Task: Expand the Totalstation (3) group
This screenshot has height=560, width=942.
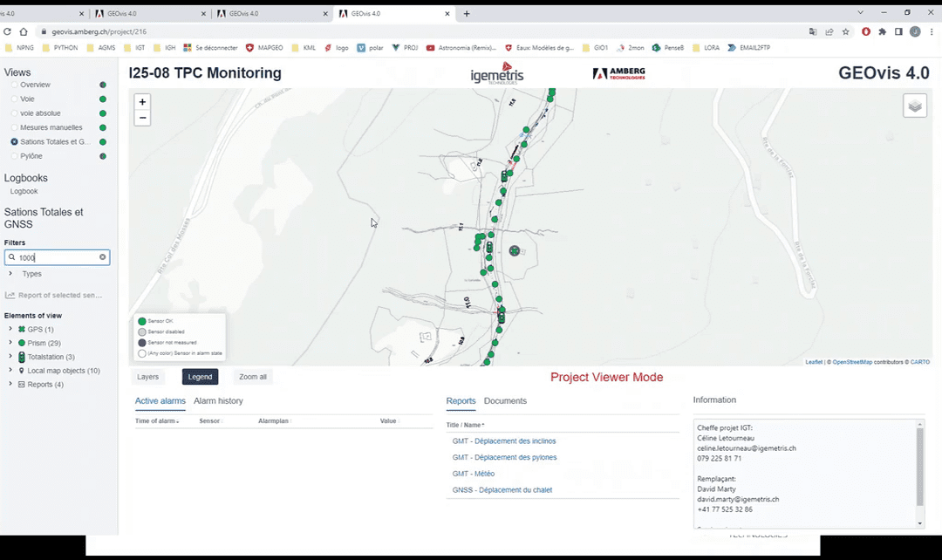Action: (10, 357)
